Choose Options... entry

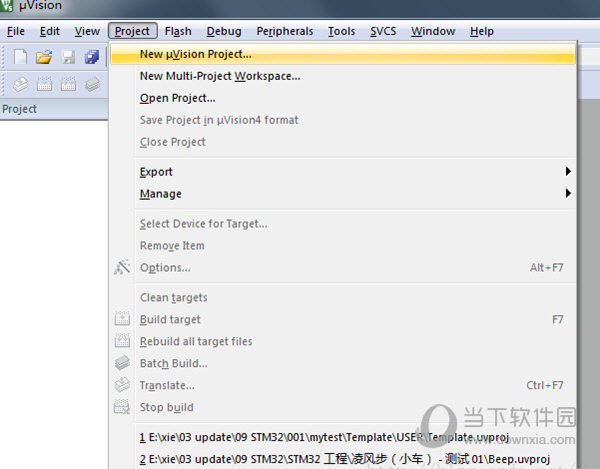[x=342, y=267]
